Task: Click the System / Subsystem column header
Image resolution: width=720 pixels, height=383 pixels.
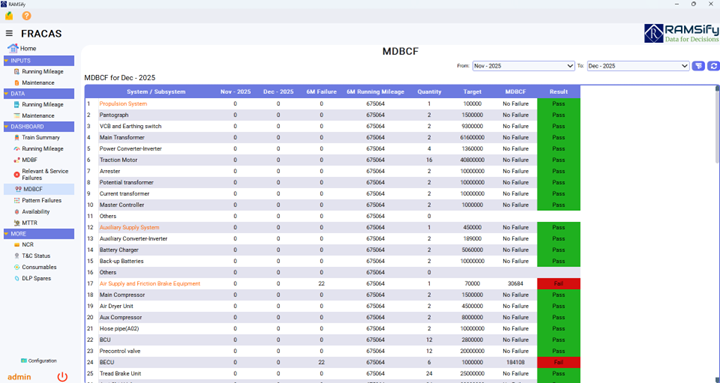Action: click(x=156, y=92)
